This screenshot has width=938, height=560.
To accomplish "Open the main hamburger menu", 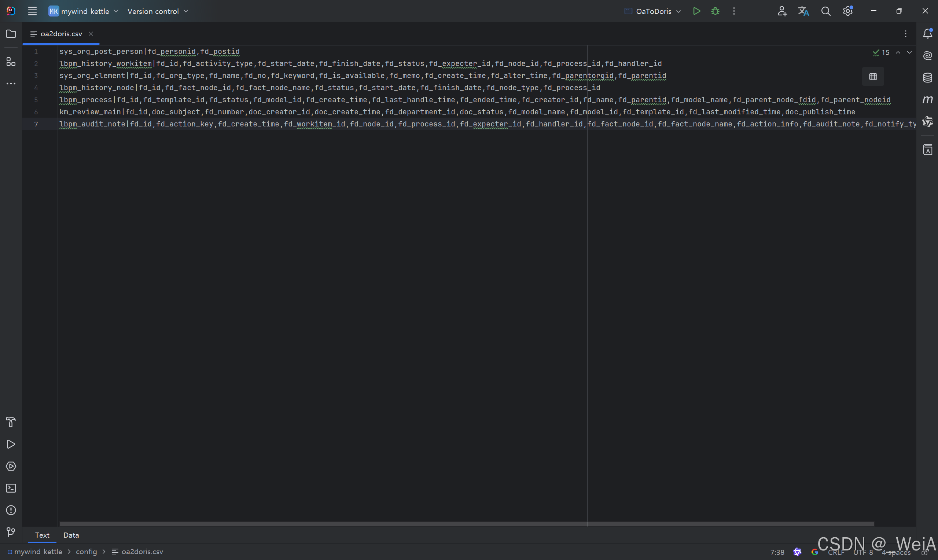I will coord(33,11).
